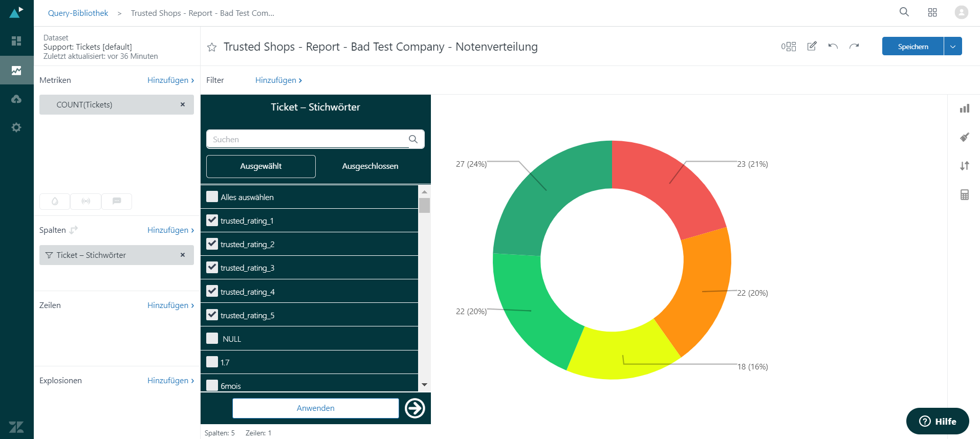The height and width of the screenshot is (439, 980).
Task: Check the NULL checkbox
Action: pos(212,338)
